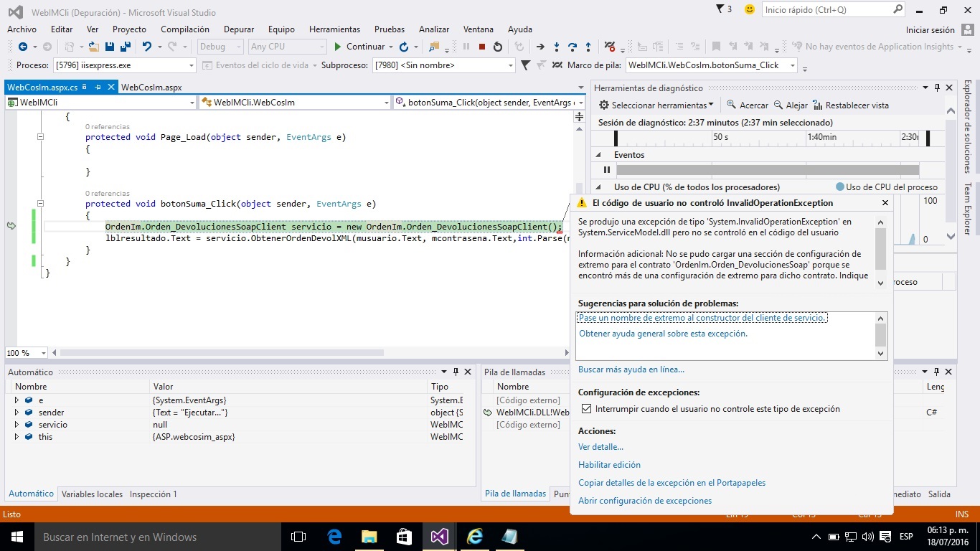980x551 pixels.
Task: Close the WebCosIm.aspx.cs tab with X
Action: click(110, 87)
